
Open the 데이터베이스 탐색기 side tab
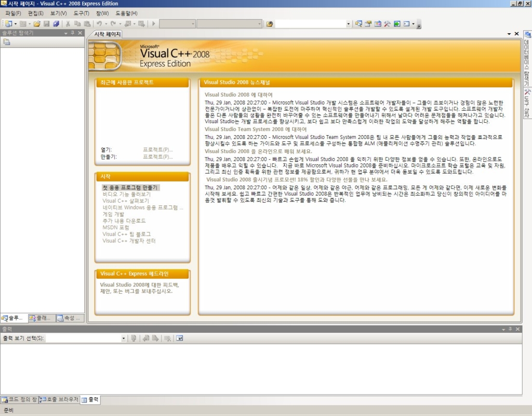(527, 59)
